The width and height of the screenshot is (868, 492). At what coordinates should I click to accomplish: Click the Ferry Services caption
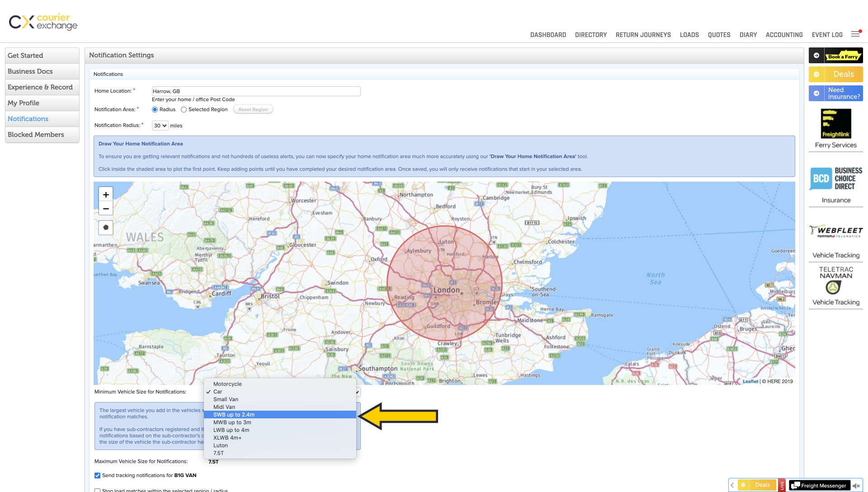point(836,145)
